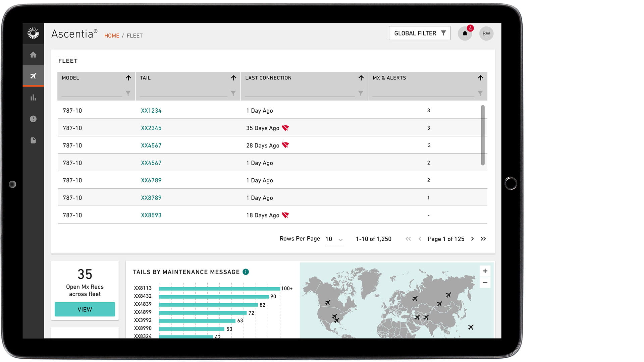
Task: Select the Fleet airplane icon in sidebar
Action: coord(33,76)
